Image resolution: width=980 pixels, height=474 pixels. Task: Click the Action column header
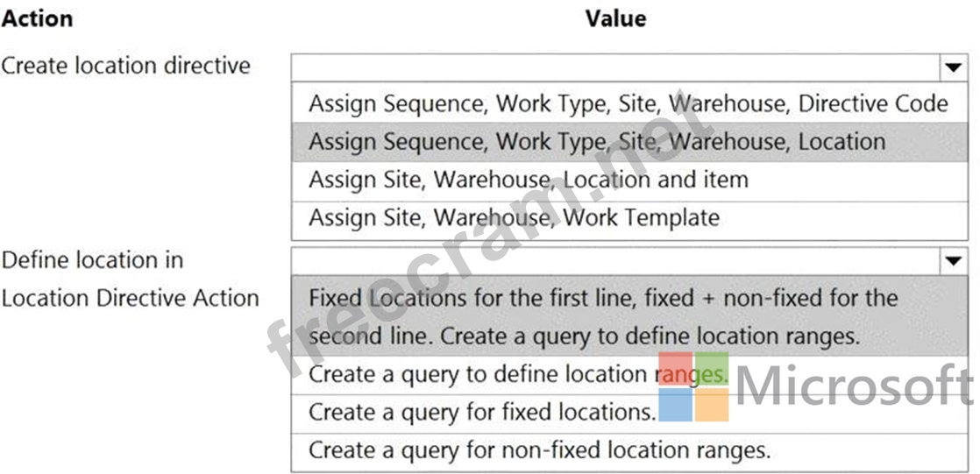[x=37, y=18]
